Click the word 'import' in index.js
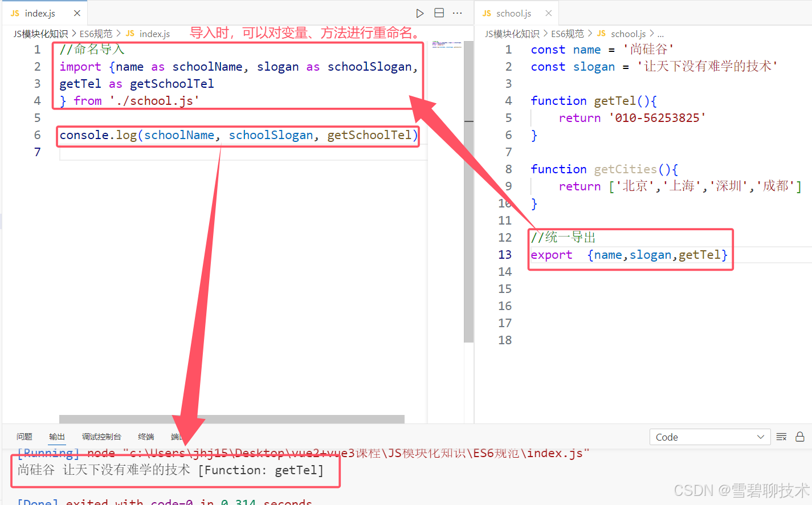 click(x=80, y=67)
